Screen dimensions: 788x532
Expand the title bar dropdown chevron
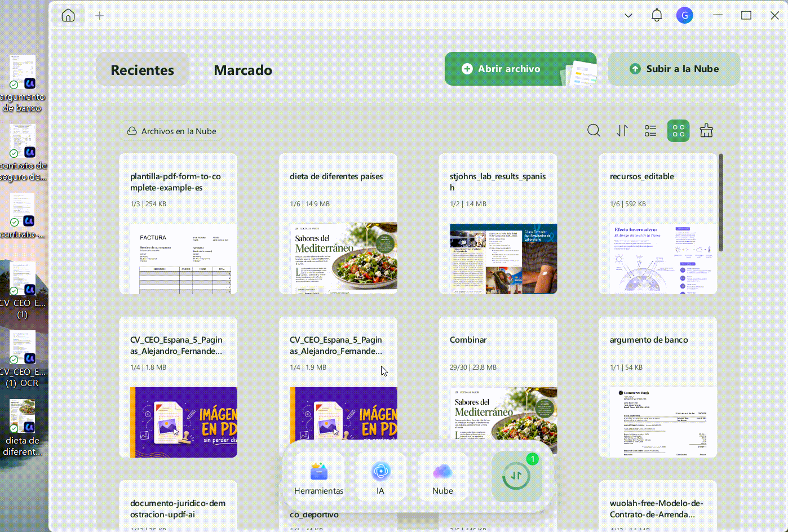[628, 16]
